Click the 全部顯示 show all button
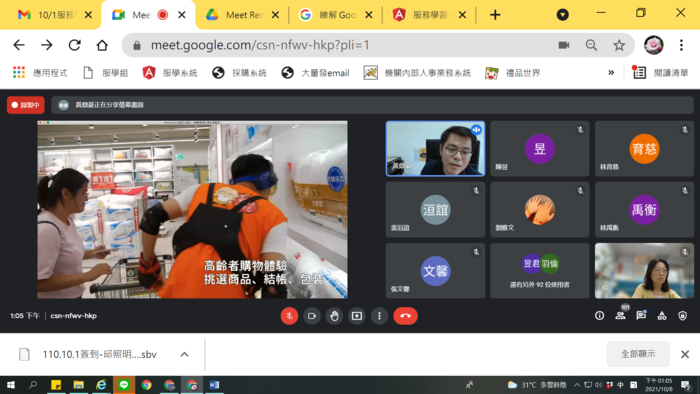 (x=638, y=354)
